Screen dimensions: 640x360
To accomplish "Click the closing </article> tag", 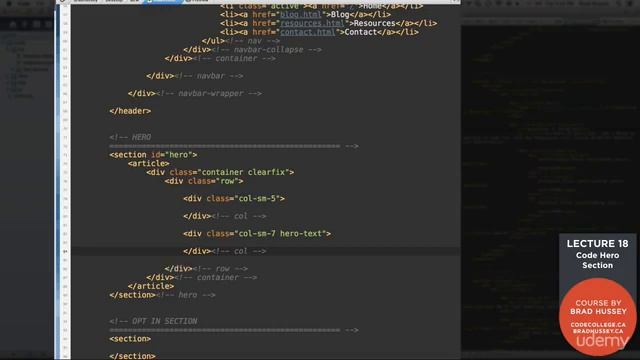I will click(151, 286).
